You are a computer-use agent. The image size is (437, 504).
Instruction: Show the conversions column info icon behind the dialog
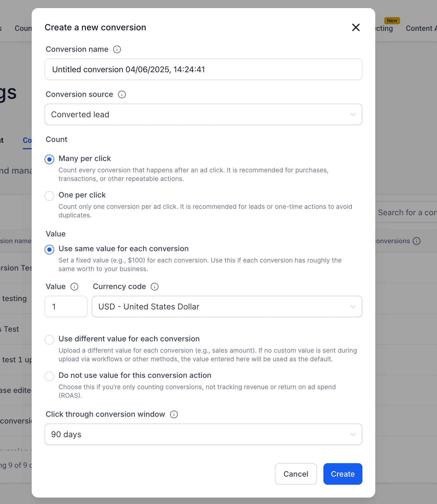tap(417, 241)
